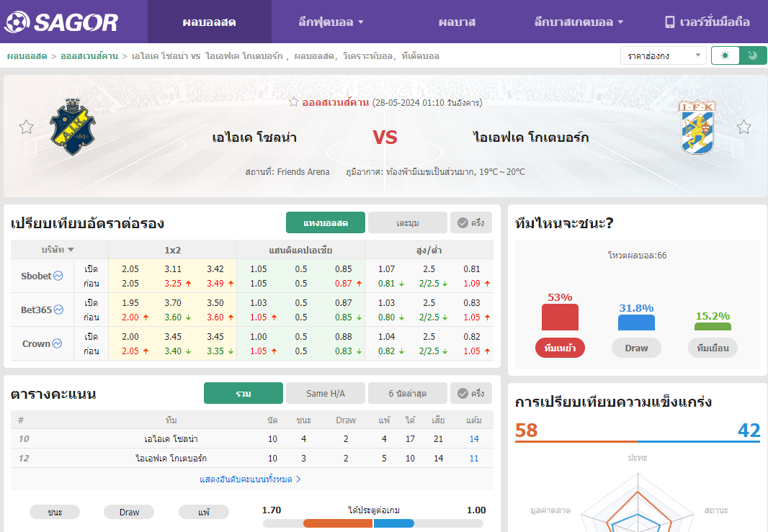The width and height of the screenshot is (768, 532).
Task: Go to ผลบอลสด nav tab
Action: (209, 22)
